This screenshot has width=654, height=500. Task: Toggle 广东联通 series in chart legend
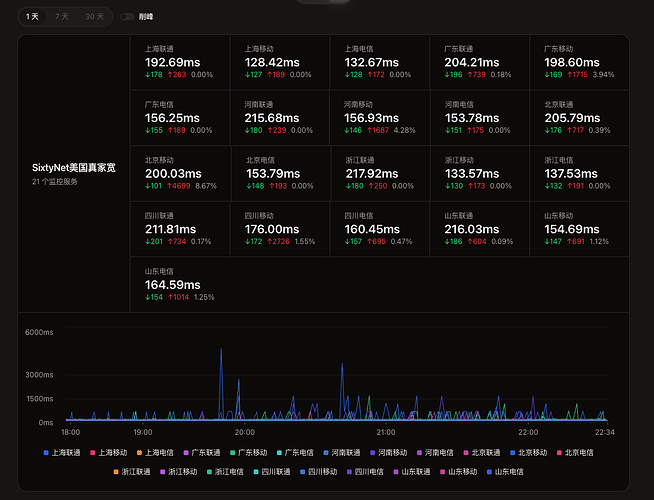[x=202, y=453]
